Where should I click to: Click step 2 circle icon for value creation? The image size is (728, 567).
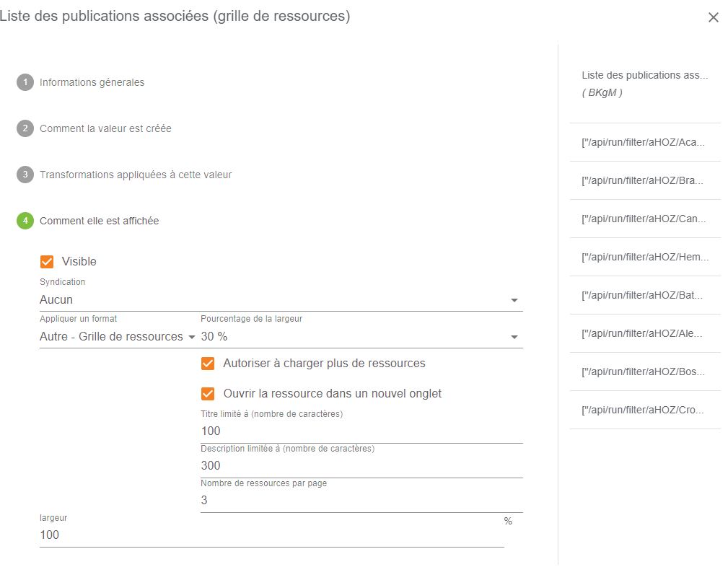pos(25,128)
